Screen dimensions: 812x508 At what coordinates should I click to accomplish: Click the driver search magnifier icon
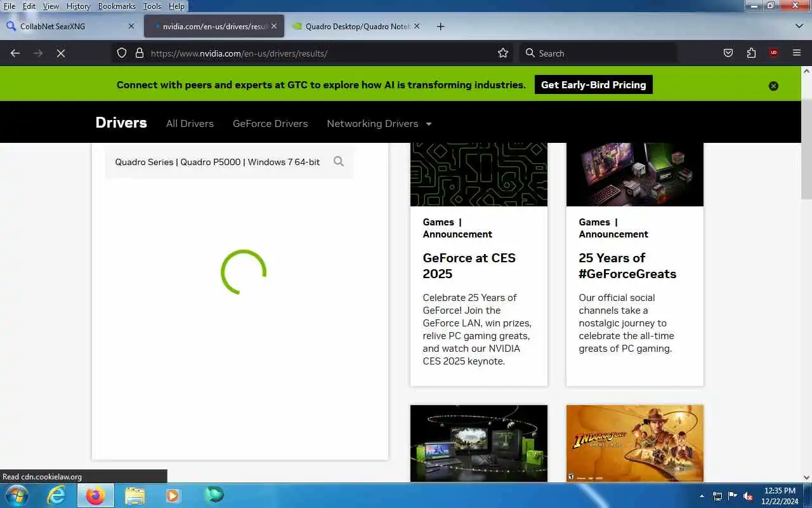(339, 161)
